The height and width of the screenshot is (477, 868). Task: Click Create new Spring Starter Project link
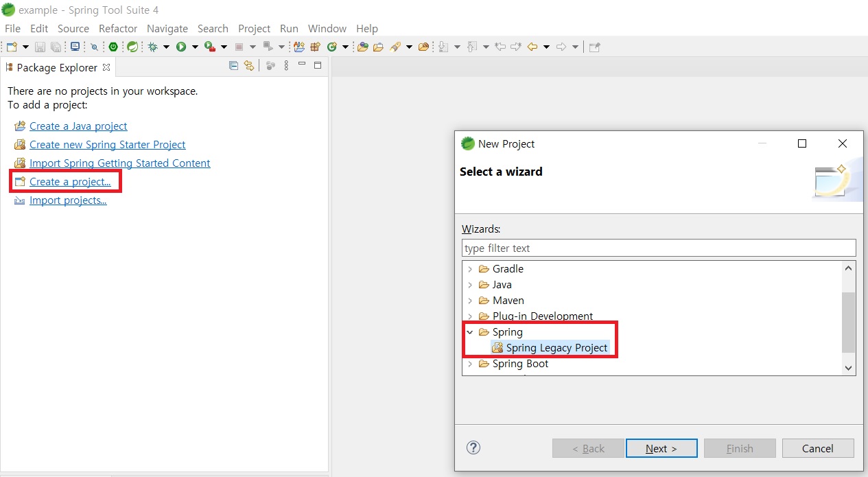coord(108,145)
